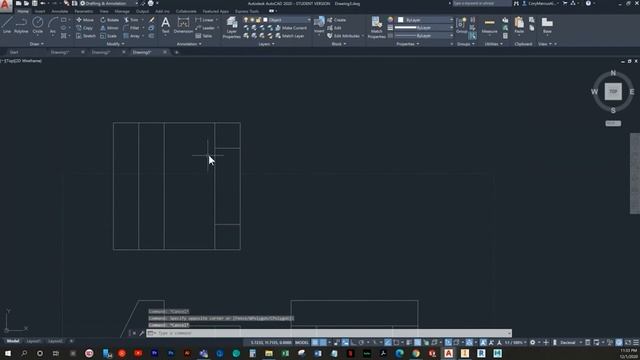Viewport: 640px width, 360px height.
Task: Click the Move tool
Action: coord(85,20)
